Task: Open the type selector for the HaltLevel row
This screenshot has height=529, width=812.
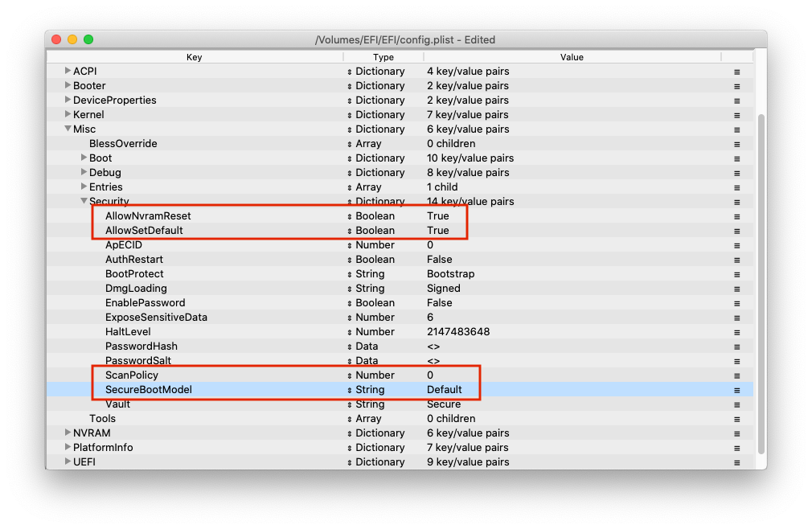Action: (350, 332)
